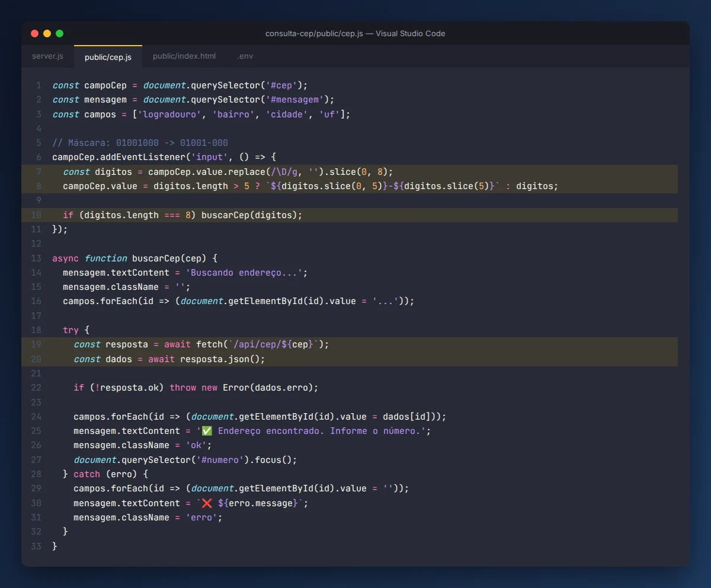
Task: Click the 'async' keyword on line 13
Action: 66,258
